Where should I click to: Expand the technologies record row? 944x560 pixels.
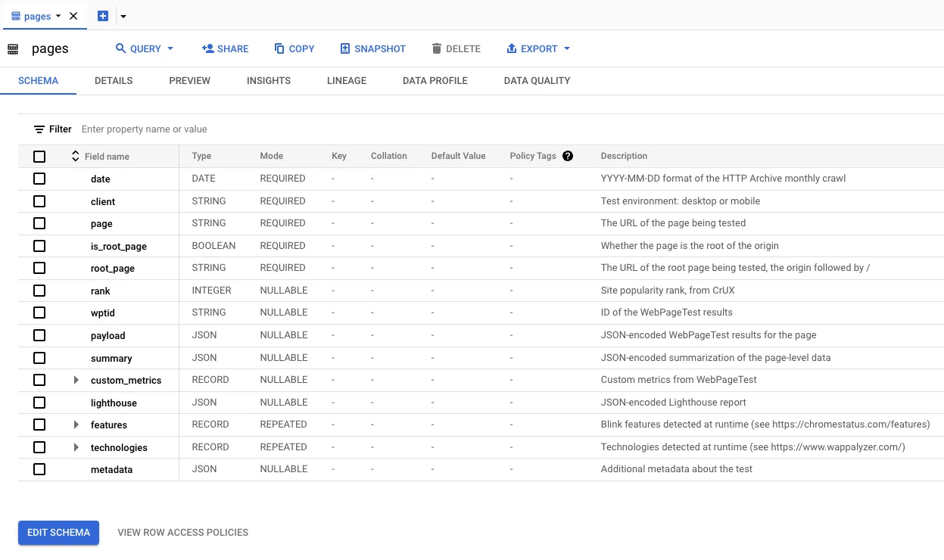click(76, 446)
